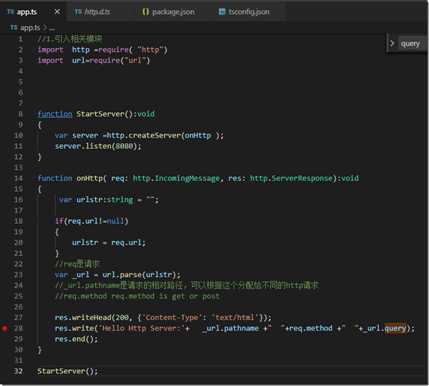Screen dimensions: 429x386
Task: Click urlstr = req.url on line 20
Action: [108, 243]
